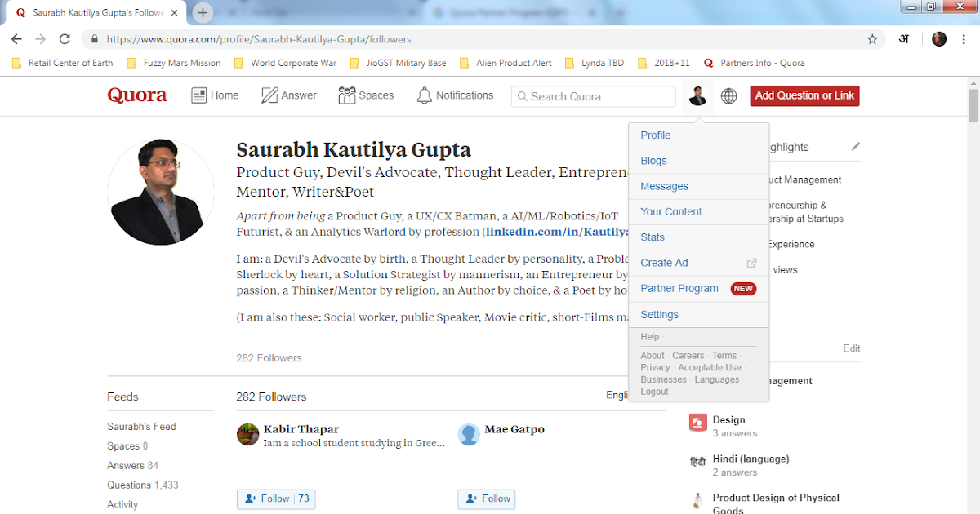The image size is (980, 514).
Task: Click the highlights edit pencil icon
Action: click(x=856, y=147)
